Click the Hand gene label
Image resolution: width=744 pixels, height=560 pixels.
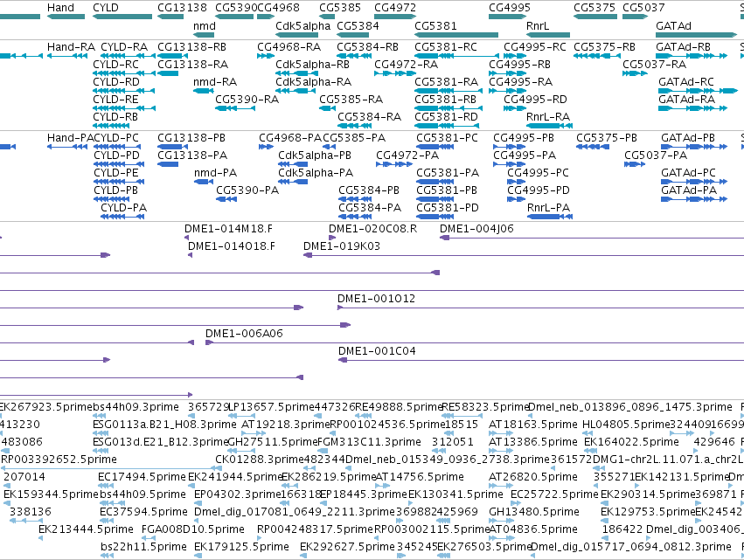coord(60,8)
